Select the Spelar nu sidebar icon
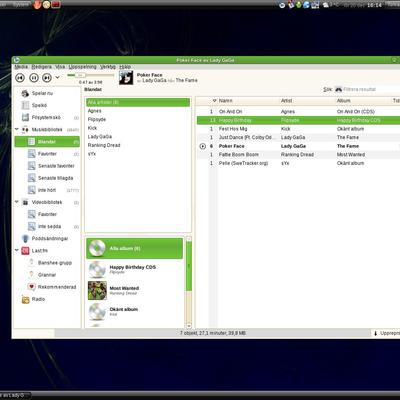Image resolution: width=400 pixels, height=400 pixels. click(x=25, y=93)
